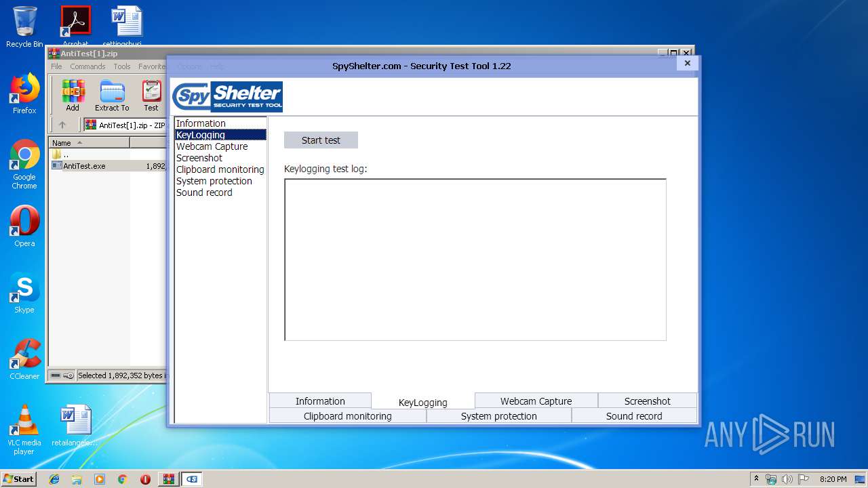The width and height of the screenshot is (868, 488).
Task: Launch Firefox from the desktop
Action: tap(24, 94)
